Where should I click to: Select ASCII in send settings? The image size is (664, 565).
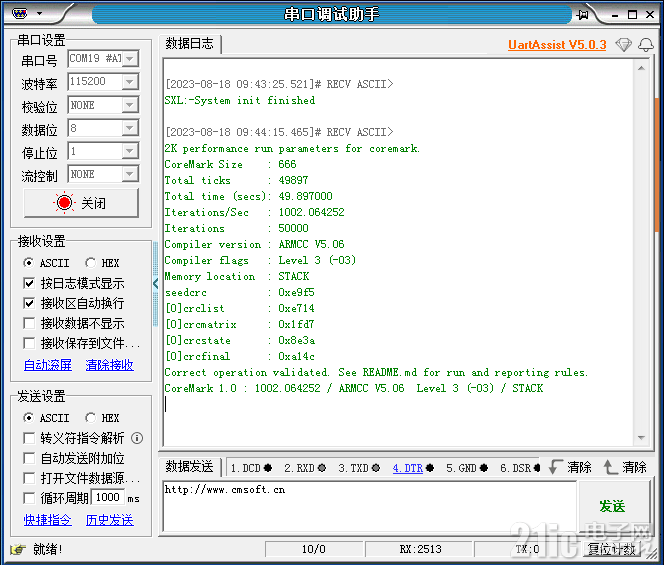click(46, 418)
